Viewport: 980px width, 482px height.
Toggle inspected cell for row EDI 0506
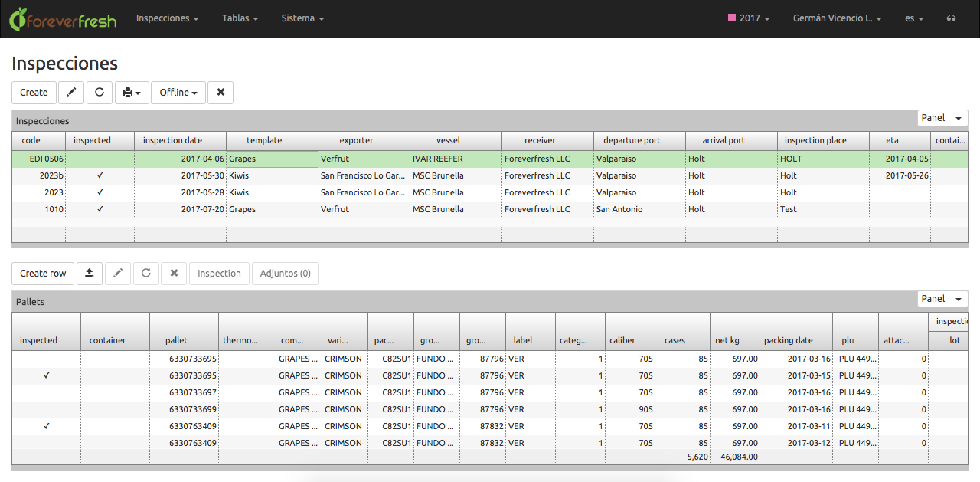tap(100, 159)
